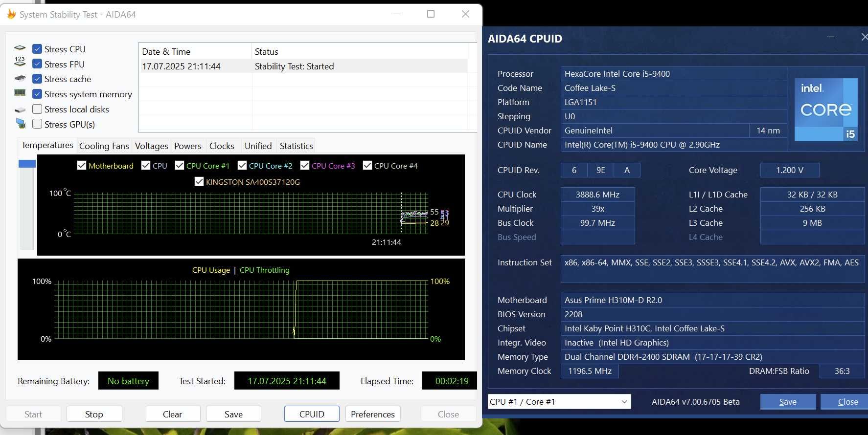Click the CPUID button in stability window
Image resolution: width=868 pixels, height=435 pixels.
312,414
